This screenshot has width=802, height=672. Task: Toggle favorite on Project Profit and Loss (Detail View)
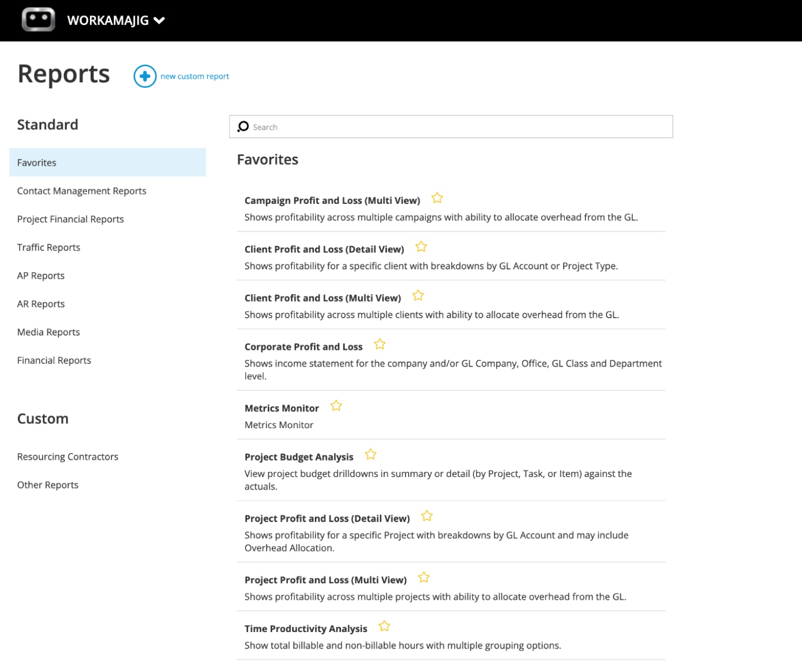tap(427, 515)
